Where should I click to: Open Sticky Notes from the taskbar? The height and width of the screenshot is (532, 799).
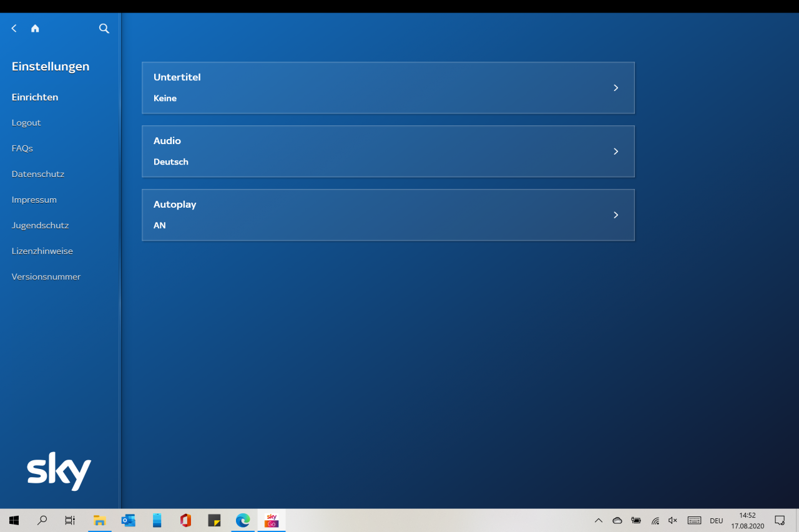214,520
